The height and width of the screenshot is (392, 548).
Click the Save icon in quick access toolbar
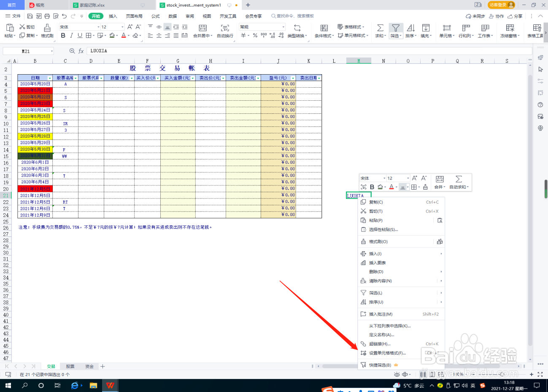click(x=30, y=16)
